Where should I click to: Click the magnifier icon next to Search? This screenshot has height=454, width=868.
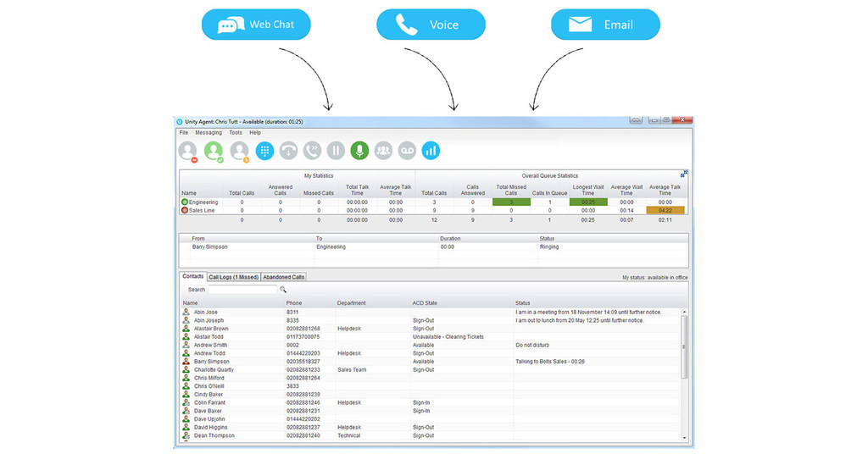(283, 290)
